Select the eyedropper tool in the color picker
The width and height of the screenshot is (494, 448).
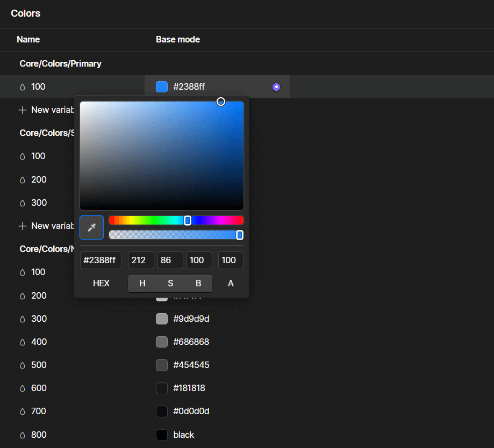(91, 227)
